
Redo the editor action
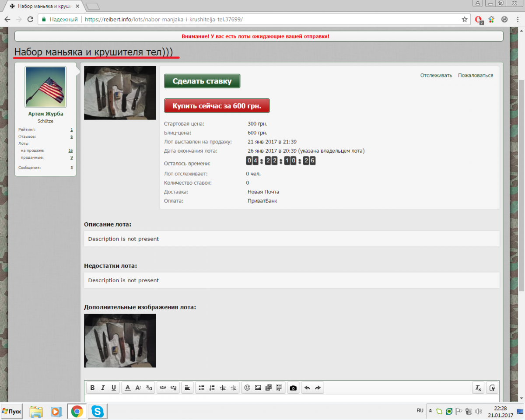(x=318, y=388)
